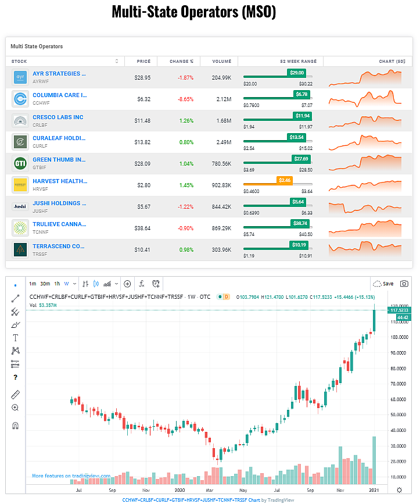Open Green Thumb Industries link

pyautogui.click(x=59, y=160)
